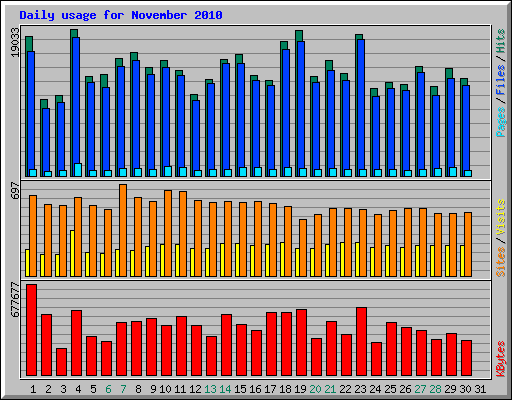512x400 pixels.
Task: Click the blue Files bar for day 4
Action: coord(76,100)
